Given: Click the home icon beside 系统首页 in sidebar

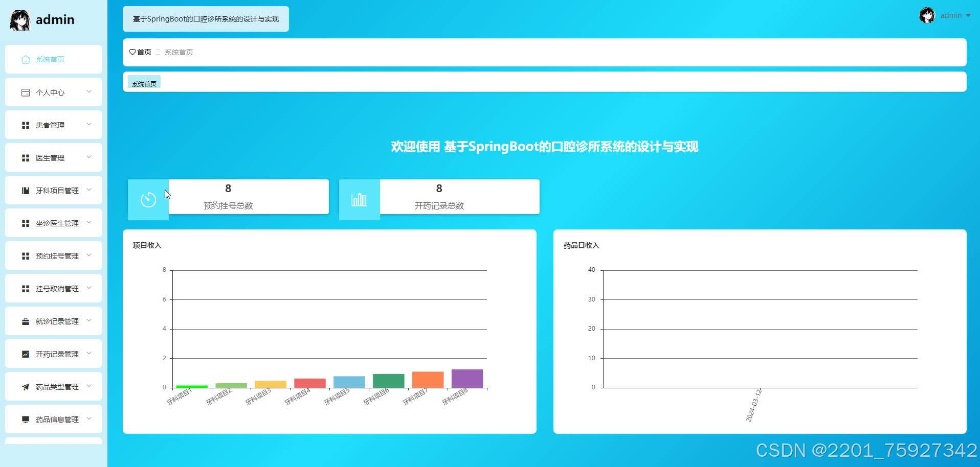Looking at the screenshot, I should click(26, 60).
